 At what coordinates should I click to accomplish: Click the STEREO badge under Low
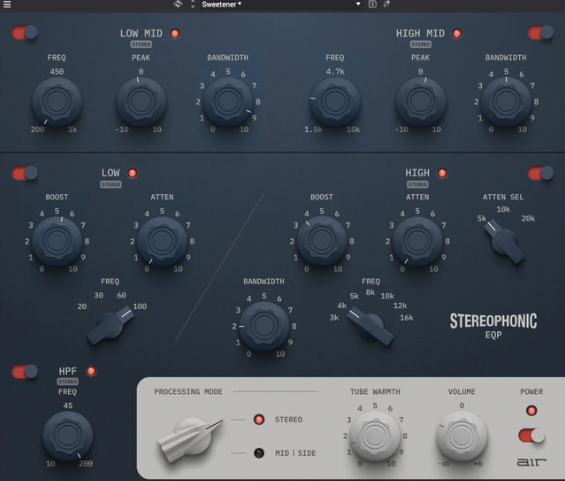[111, 184]
